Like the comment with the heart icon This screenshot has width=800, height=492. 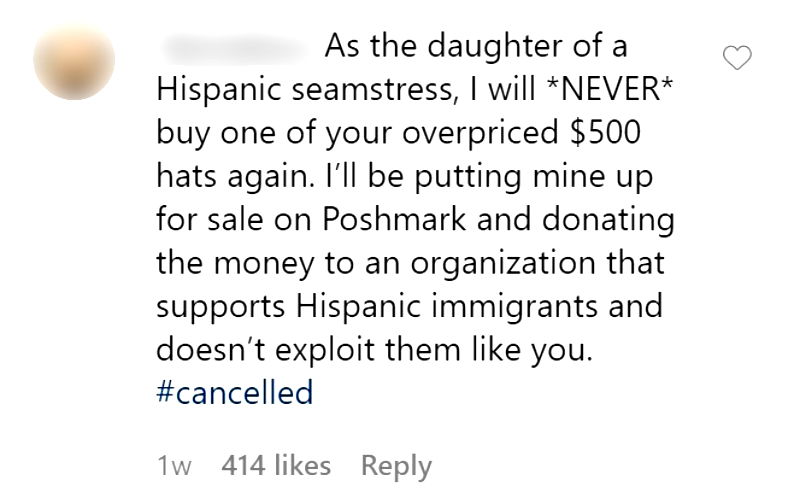tap(739, 59)
